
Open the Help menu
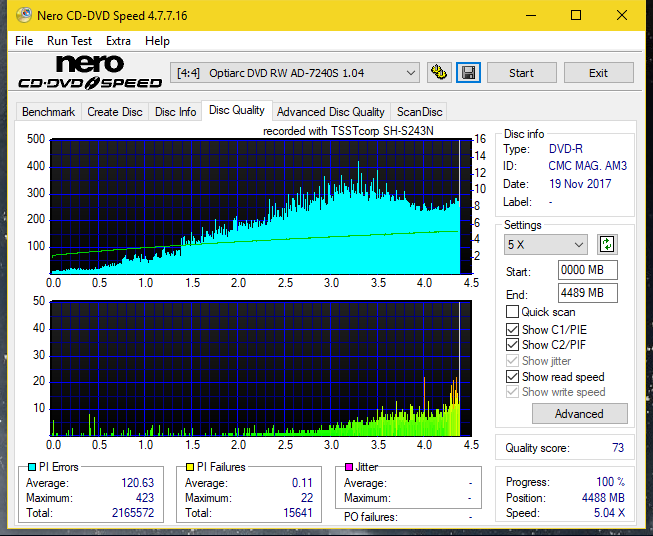coord(157,41)
